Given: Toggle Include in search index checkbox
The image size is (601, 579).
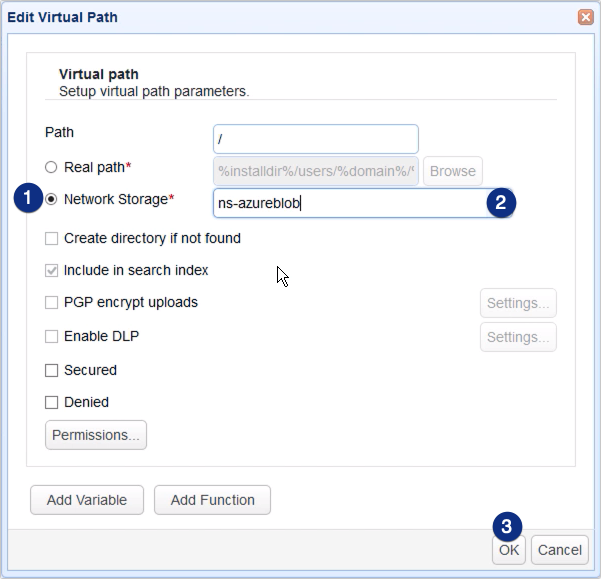Looking at the screenshot, I should pos(51,271).
